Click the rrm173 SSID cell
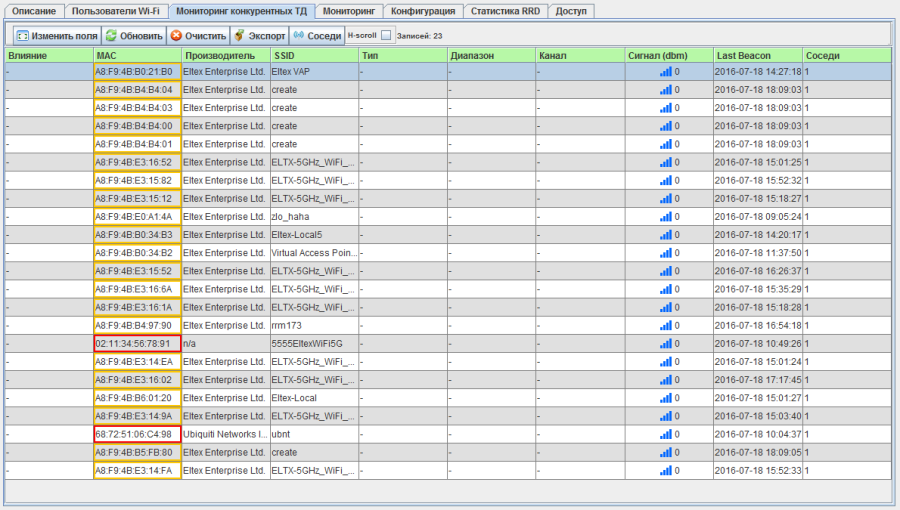The image size is (900, 510). 315,325
